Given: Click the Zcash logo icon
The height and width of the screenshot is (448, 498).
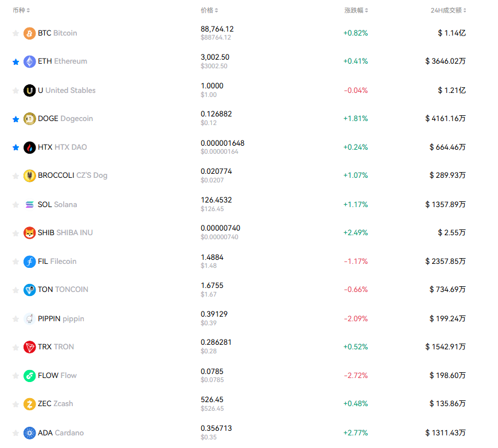Looking at the screenshot, I should pos(29,404).
